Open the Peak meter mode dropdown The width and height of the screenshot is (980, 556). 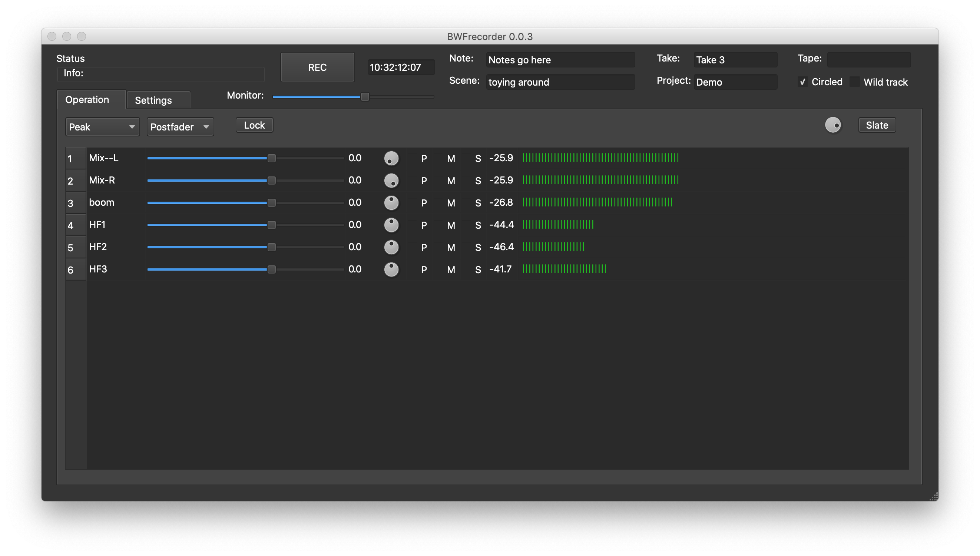[x=102, y=127]
